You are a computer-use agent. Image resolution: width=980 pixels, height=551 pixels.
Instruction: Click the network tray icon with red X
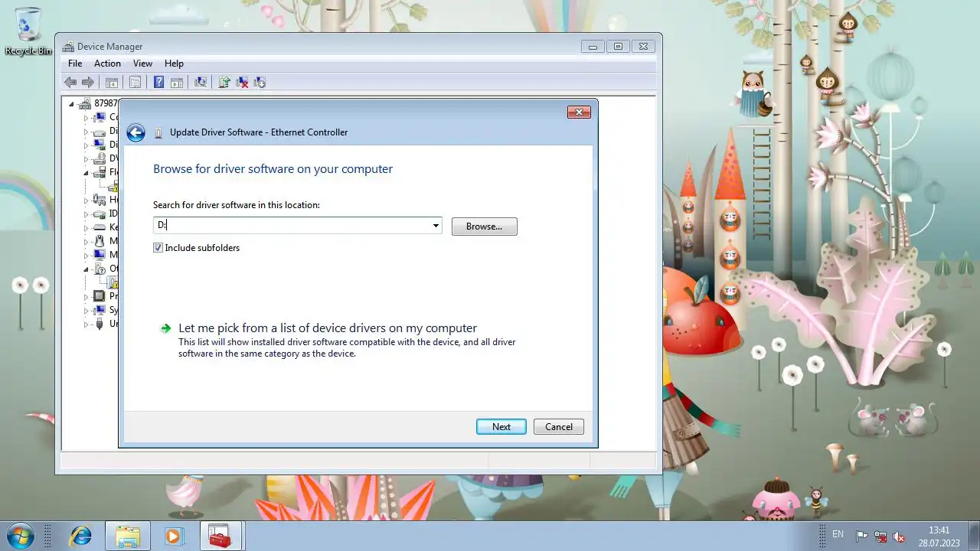[x=880, y=536]
